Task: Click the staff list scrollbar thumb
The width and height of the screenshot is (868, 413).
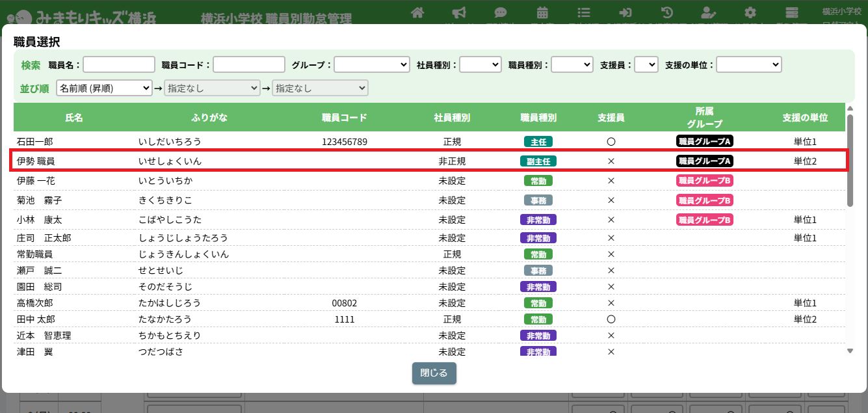Action: coord(850,160)
